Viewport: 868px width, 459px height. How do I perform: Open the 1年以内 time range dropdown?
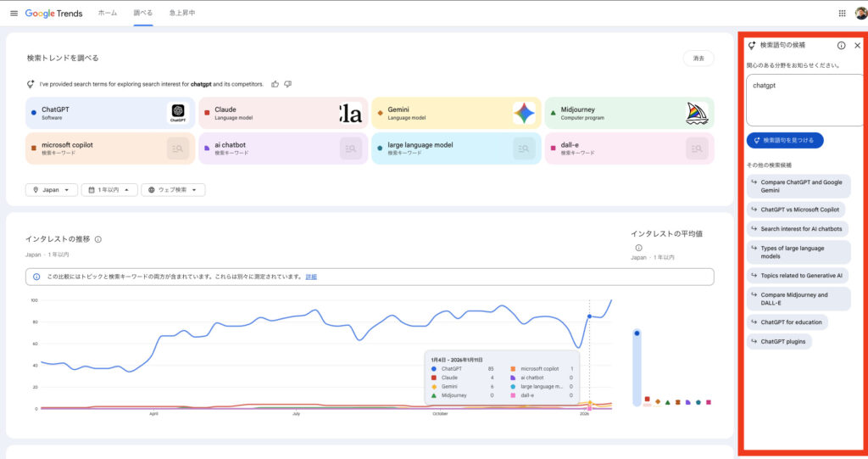[x=109, y=190]
